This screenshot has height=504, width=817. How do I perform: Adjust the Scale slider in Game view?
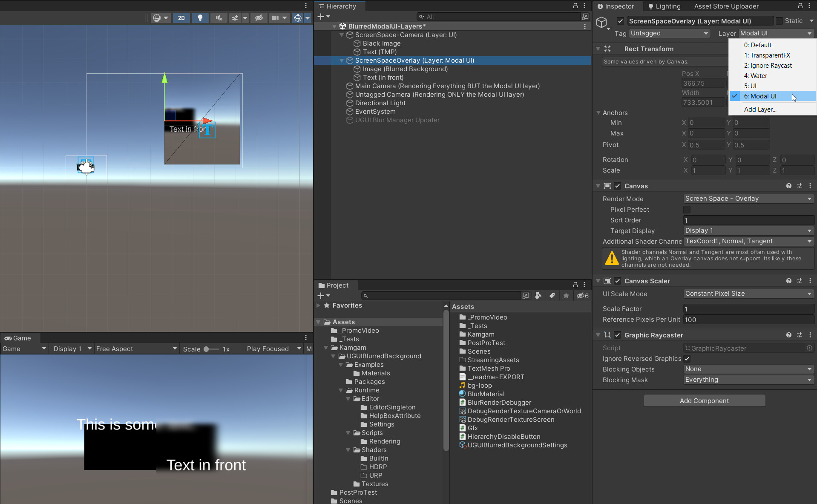[x=207, y=348]
